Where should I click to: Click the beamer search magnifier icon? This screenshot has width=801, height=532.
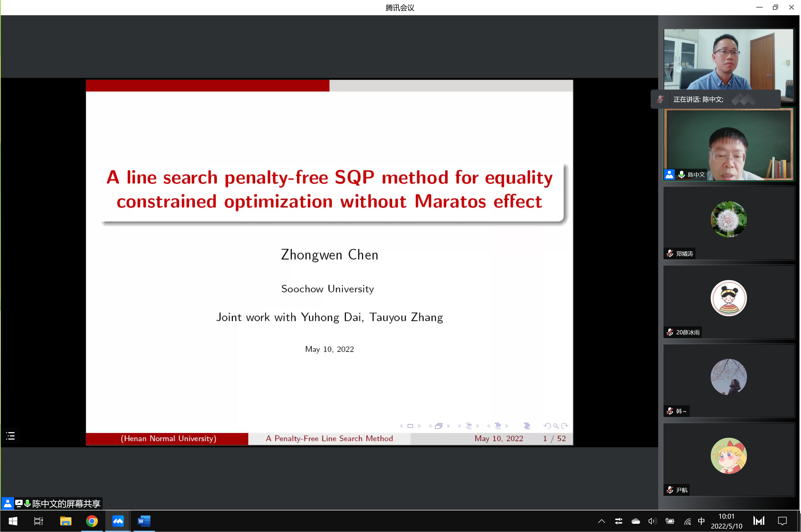(x=556, y=426)
